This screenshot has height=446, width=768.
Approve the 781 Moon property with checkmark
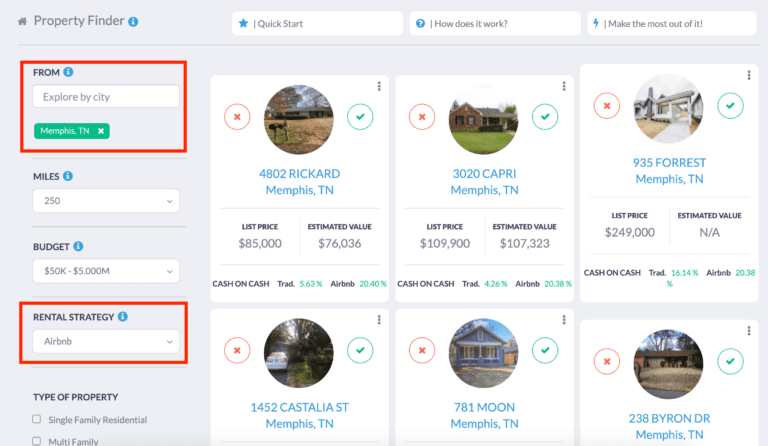pyautogui.click(x=545, y=350)
